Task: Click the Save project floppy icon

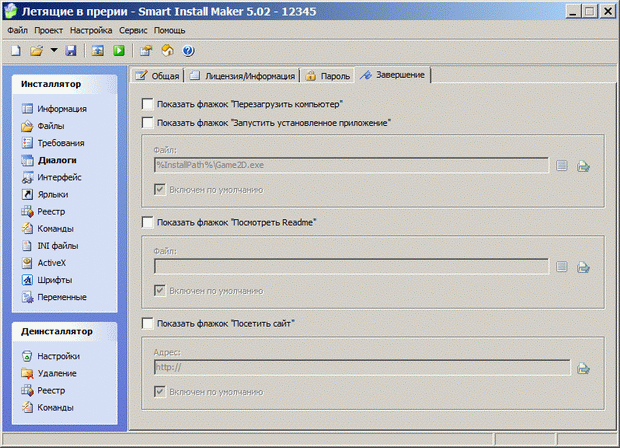Action: coord(71,50)
